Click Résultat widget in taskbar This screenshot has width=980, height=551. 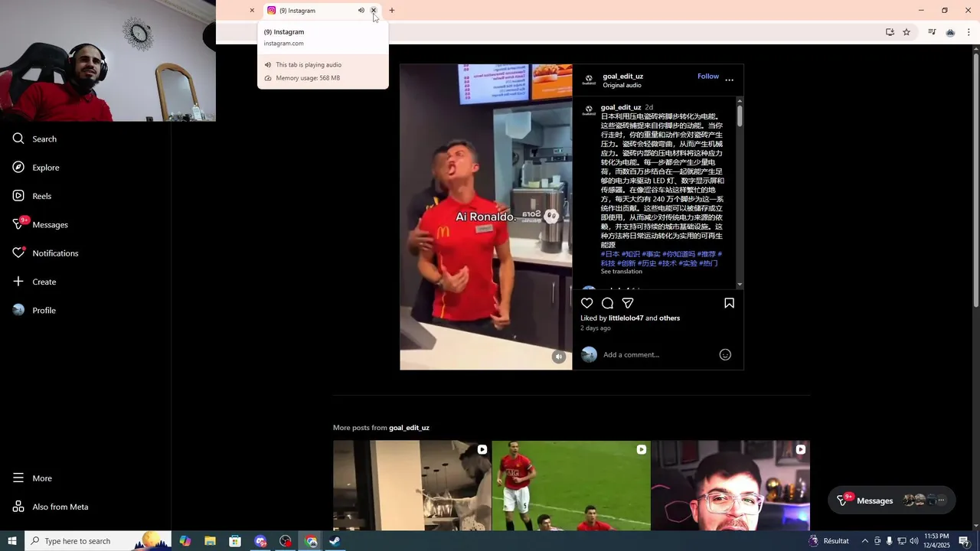[828, 541]
